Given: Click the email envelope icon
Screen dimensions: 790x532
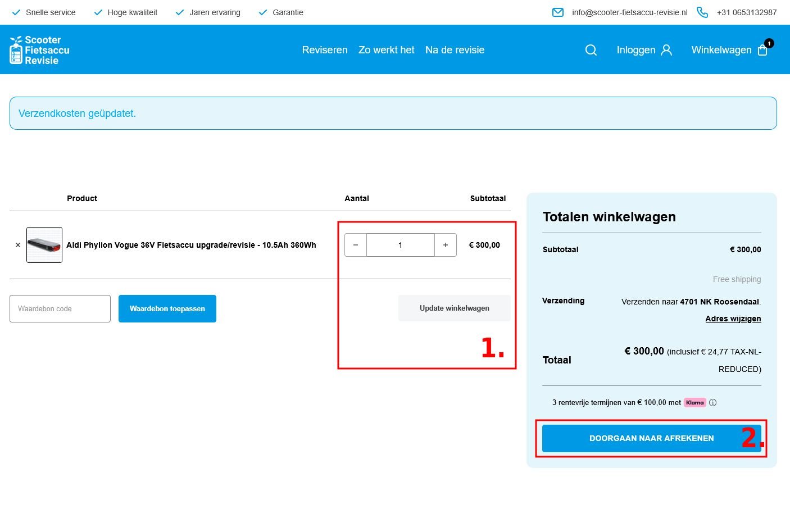Looking at the screenshot, I should click(x=558, y=12).
